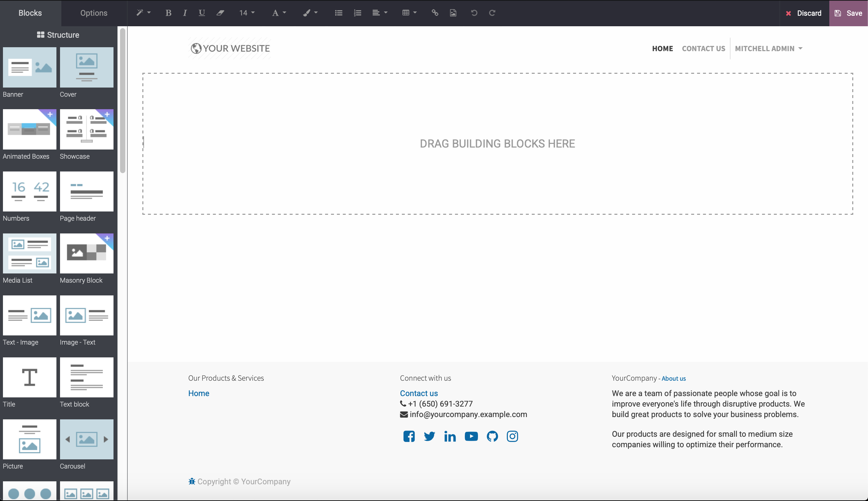Click the eraser remove-format icon
Viewport: 868px width, 501px height.
click(220, 13)
